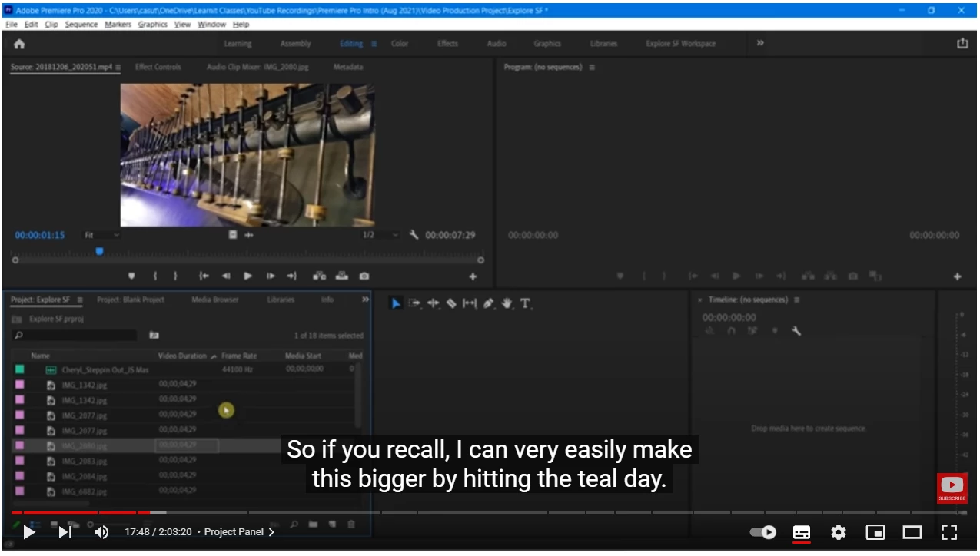Screen dimensions: 980x556
Task: Click the Overwrite edit button
Action: click(x=342, y=276)
